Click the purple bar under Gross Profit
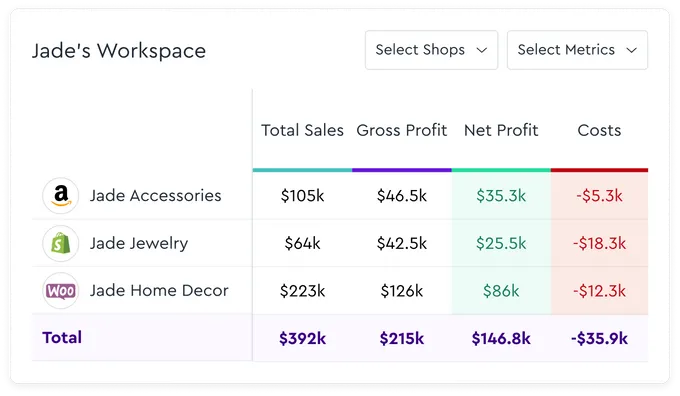This screenshot has width=680, height=396. 402,170
